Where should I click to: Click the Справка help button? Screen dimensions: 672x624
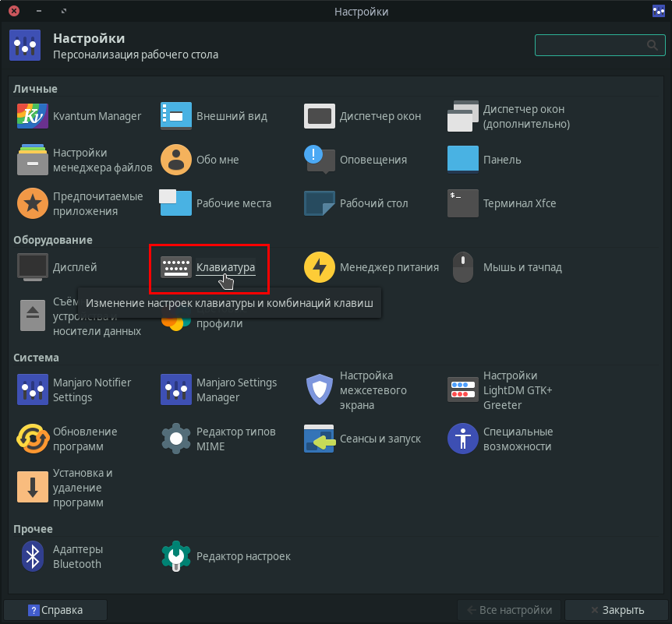(x=55, y=610)
